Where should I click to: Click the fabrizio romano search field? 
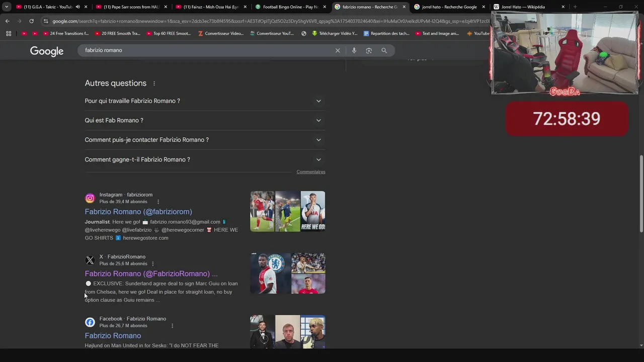206,50
